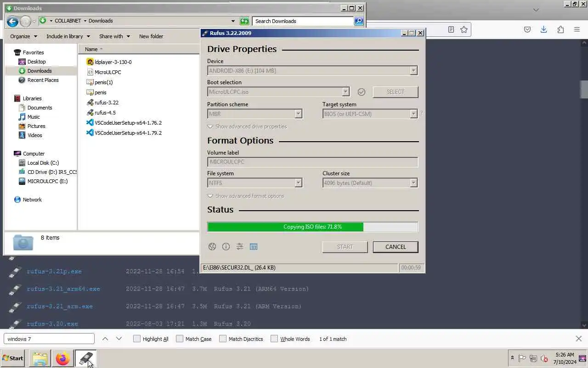Expand Show advanced format options

(x=246, y=196)
